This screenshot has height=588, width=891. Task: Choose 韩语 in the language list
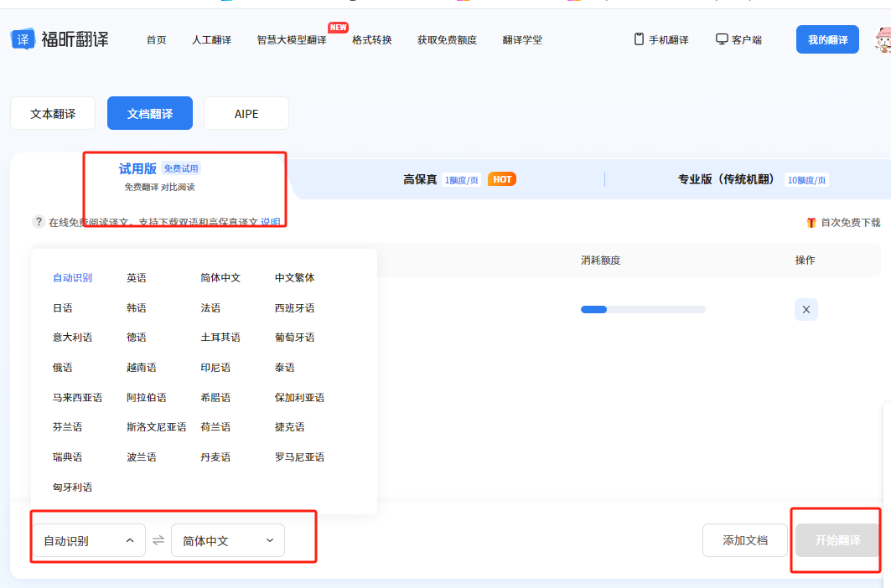(x=137, y=308)
